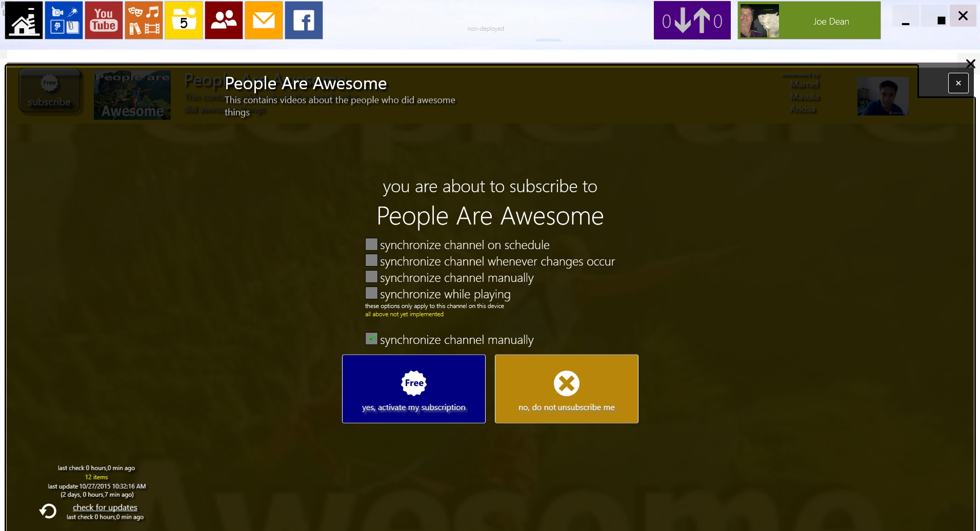Open the orange mail envelope tile
Image resolution: width=980 pixels, height=531 pixels.
pos(264,21)
